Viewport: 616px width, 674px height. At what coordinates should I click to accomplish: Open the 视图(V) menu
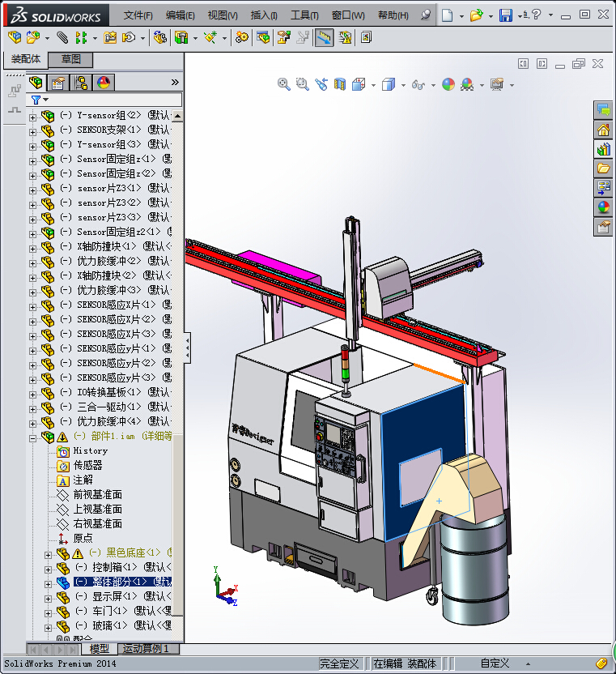tap(223, 15)
